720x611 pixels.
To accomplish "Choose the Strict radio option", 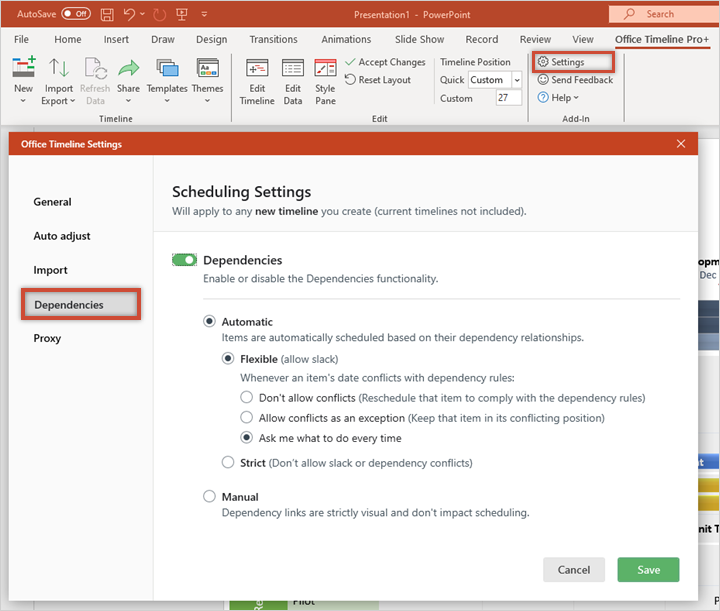I will pyautogui.click(x=229, y=463).
